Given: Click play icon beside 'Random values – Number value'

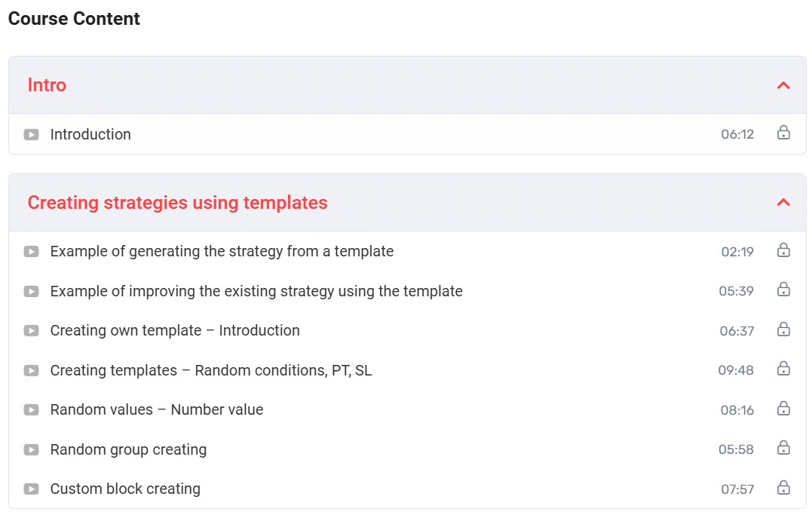Looking at the screenshot, I should pyautogui.click(x=31, y=410).
